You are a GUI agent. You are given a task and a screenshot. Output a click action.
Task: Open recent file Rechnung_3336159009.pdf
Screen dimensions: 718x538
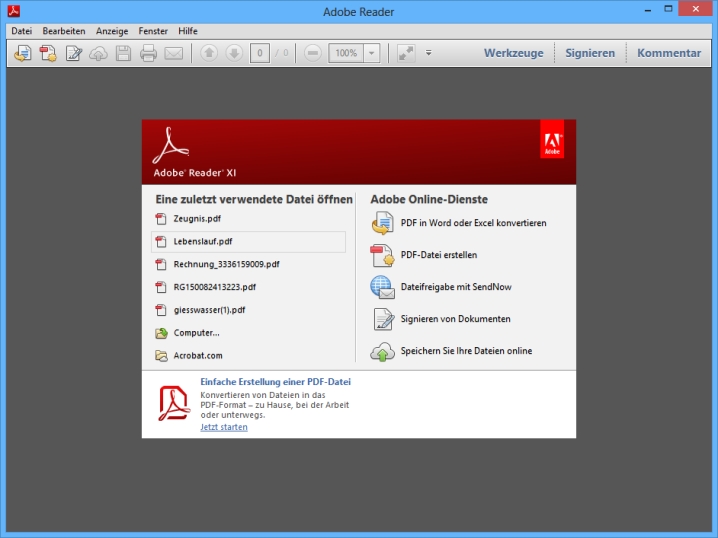click(226, 264)
